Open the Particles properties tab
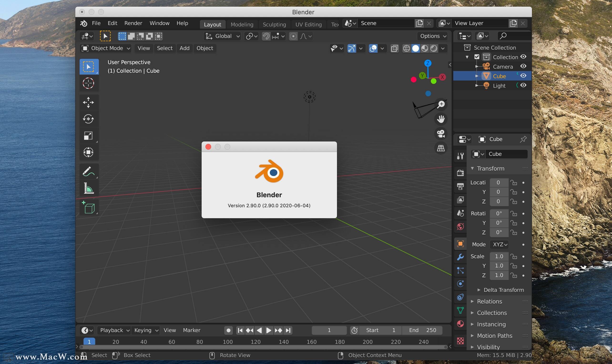 [460, 270]
